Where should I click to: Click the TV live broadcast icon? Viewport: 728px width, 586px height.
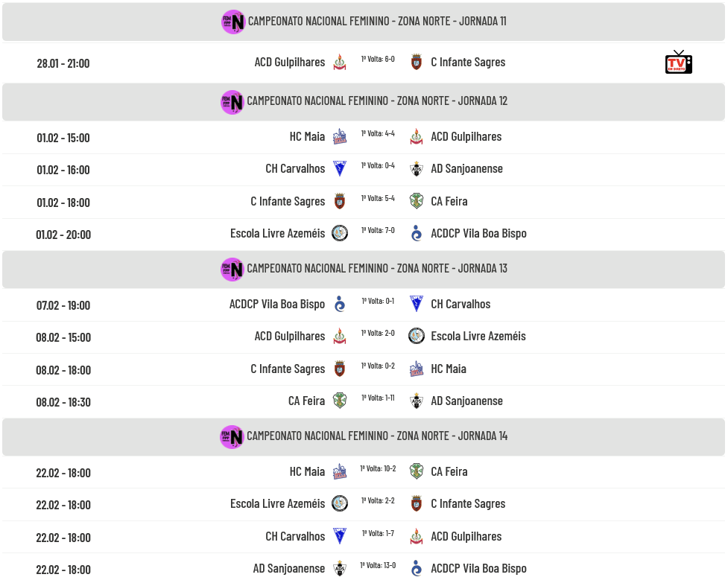678,63
